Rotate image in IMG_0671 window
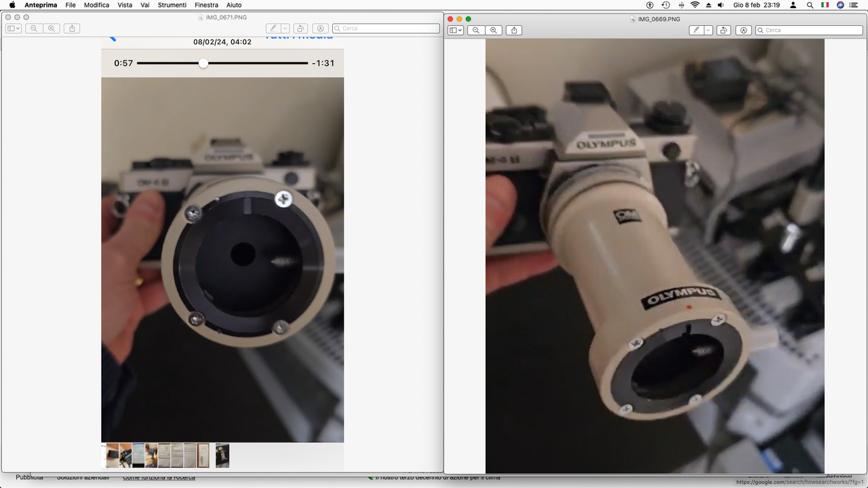Screen dimensions: 868x488 coord(300,28)
